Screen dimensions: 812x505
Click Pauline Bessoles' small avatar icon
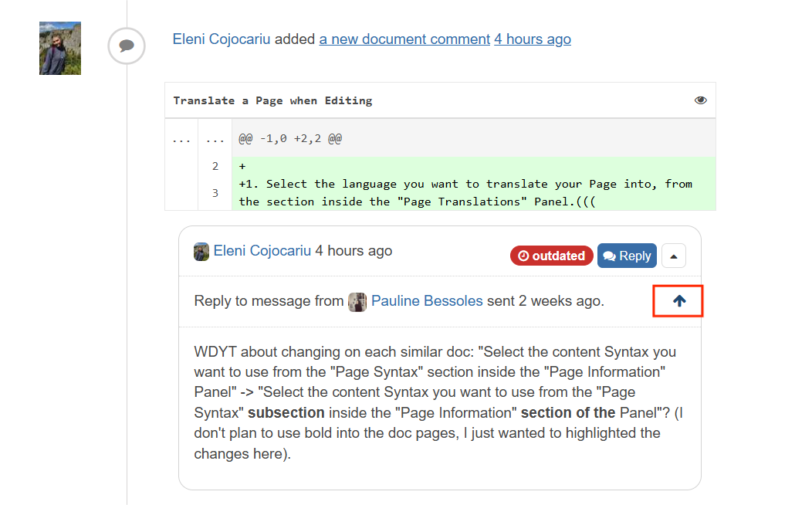[357, 301]
